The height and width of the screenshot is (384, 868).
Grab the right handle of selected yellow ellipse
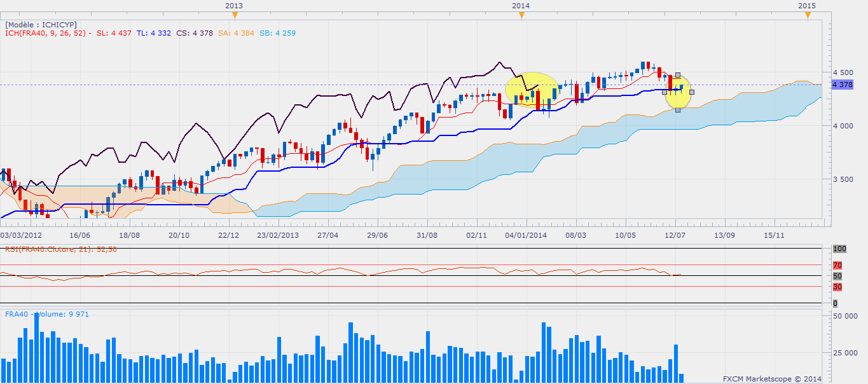(692, 92)
